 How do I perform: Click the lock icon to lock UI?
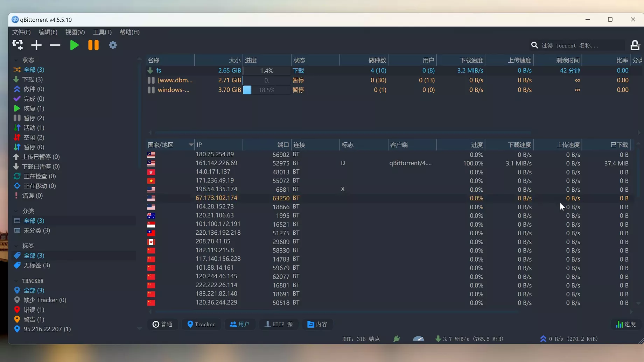pyautogui.click(x=635, y=45)
